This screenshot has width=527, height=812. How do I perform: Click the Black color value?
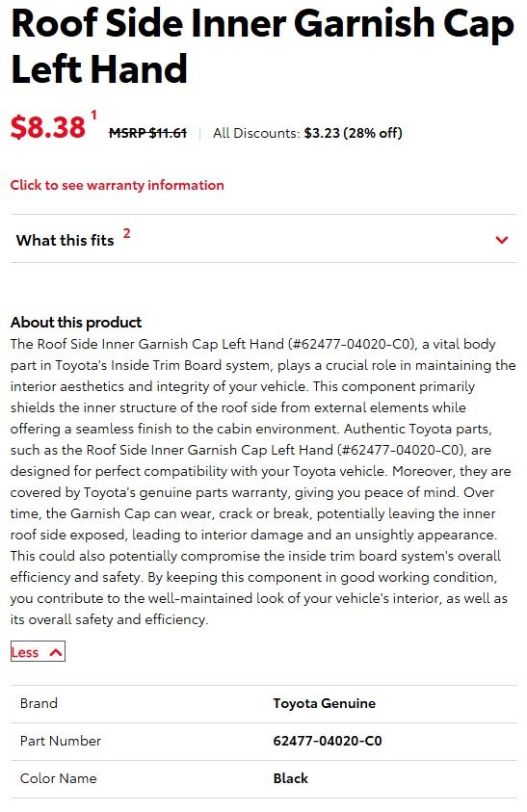click(x=291, y=778)
